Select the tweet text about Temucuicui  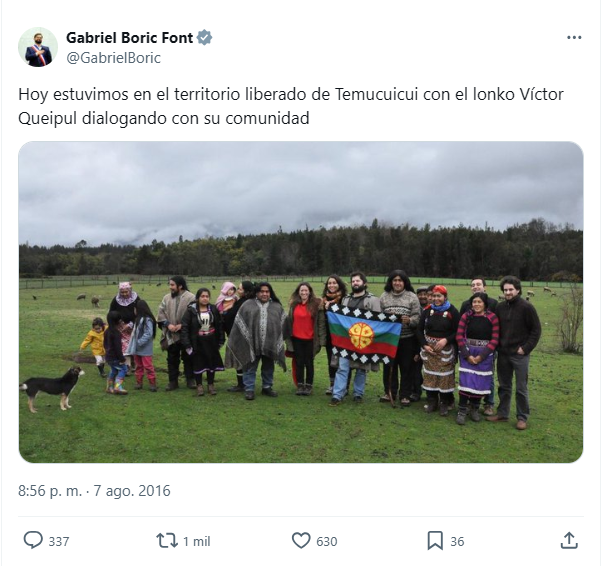291,106
